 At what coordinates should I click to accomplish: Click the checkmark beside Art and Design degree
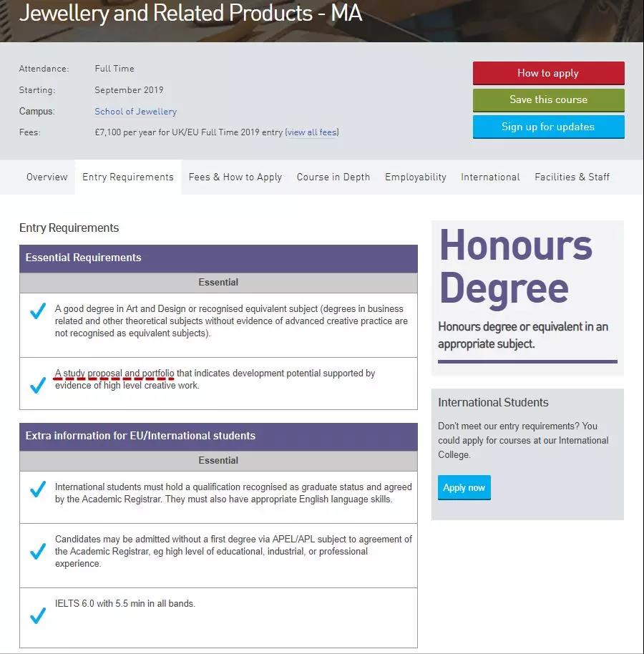[38, 312]
